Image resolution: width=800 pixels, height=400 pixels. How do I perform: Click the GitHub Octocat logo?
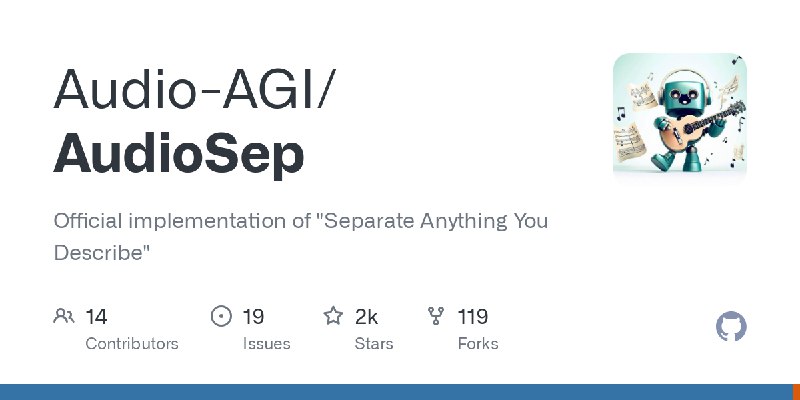(x=731, y=326)
